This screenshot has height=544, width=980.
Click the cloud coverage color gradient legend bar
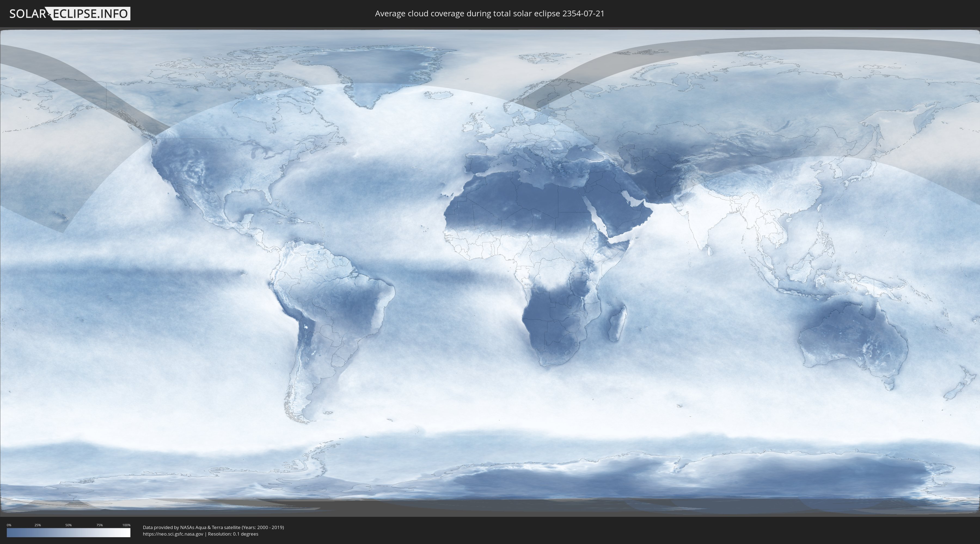69,533
